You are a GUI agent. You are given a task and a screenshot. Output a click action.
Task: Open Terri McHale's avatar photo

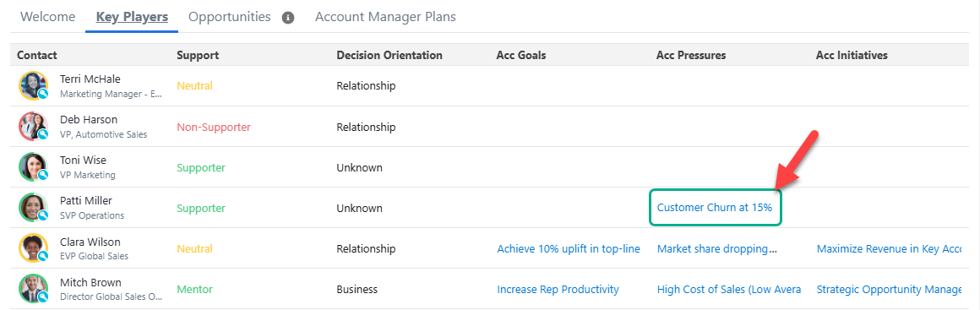[33, 85]
